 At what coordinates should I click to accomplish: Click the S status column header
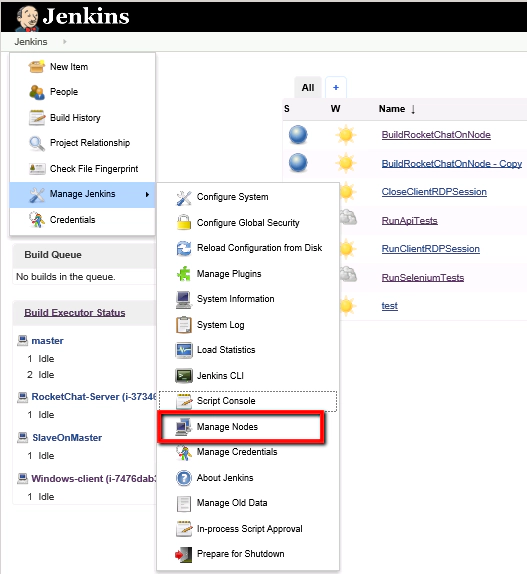287,109
